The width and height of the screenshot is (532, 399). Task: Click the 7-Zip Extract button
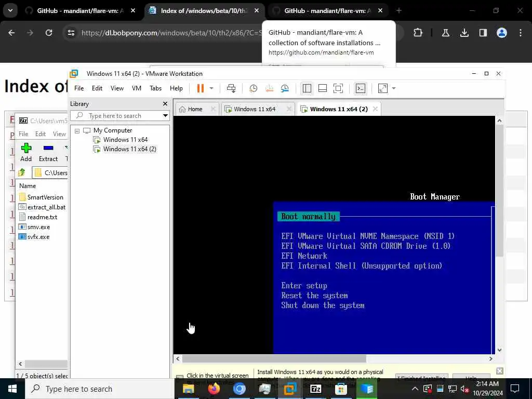tap(48, 152)
